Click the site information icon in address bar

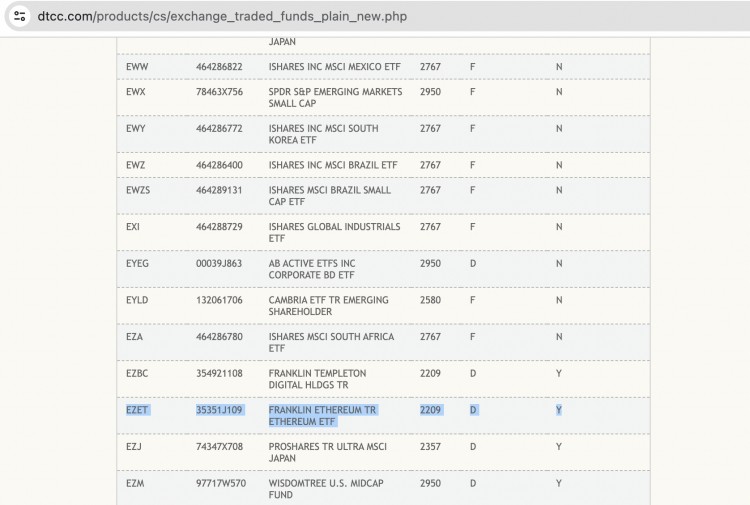coord(19,16)
